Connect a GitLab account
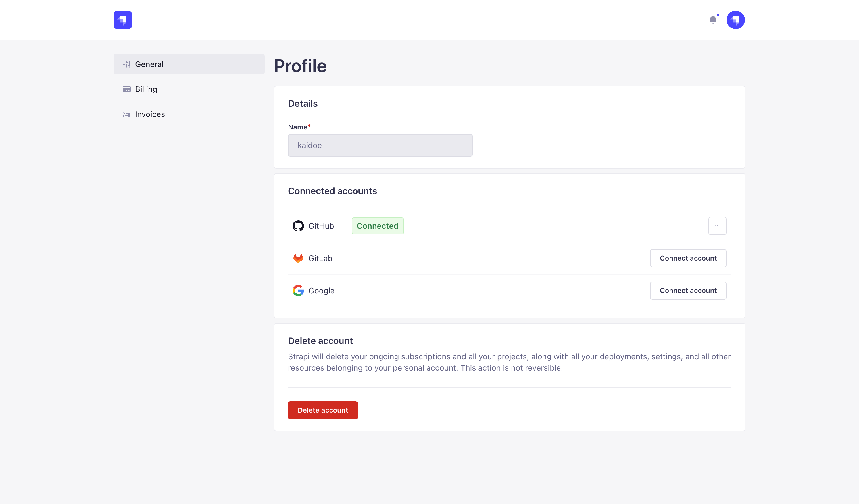The image size is (859, 504). (x=688, y=258)
